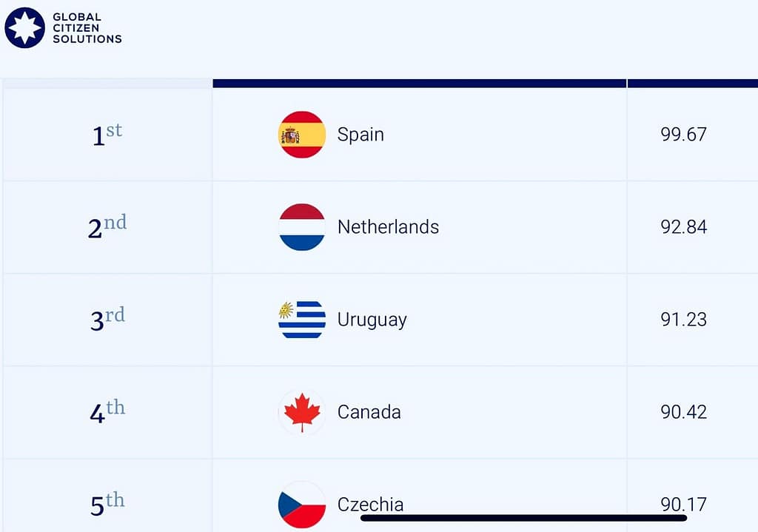Select the Netherlands country name
The image size is (758, 532).
pos(388,227)
